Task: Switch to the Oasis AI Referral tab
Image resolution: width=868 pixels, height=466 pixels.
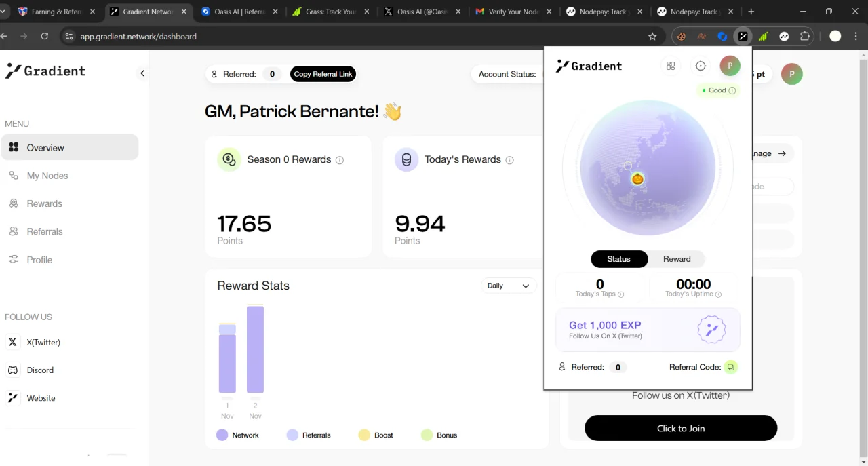Action: [240, 12]
